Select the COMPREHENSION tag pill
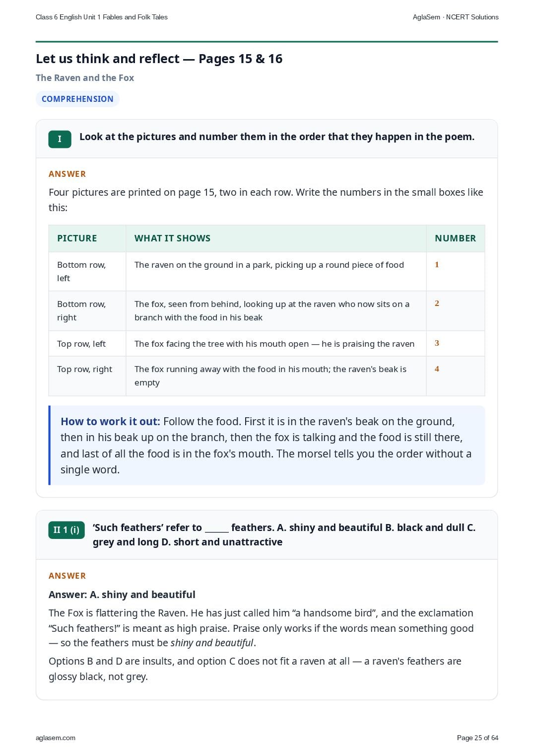The image size is (534, 756). click(77, 99)
